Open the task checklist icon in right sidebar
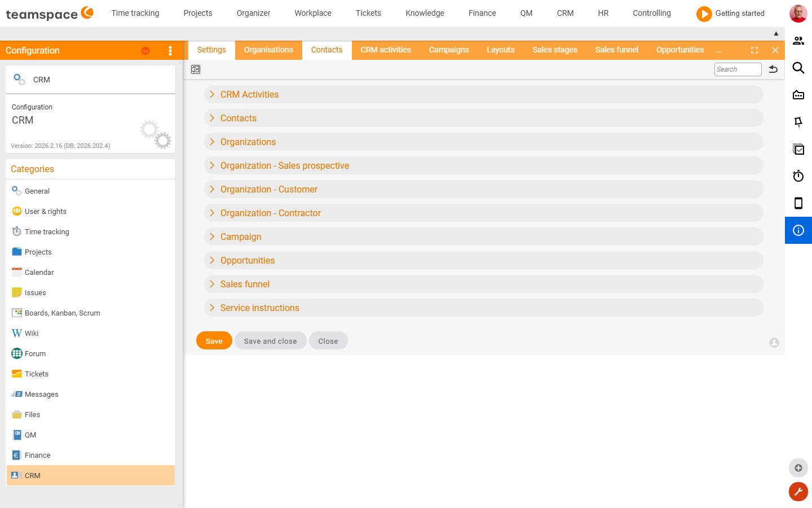Viewport: 812px width, 508px height. 798,149
